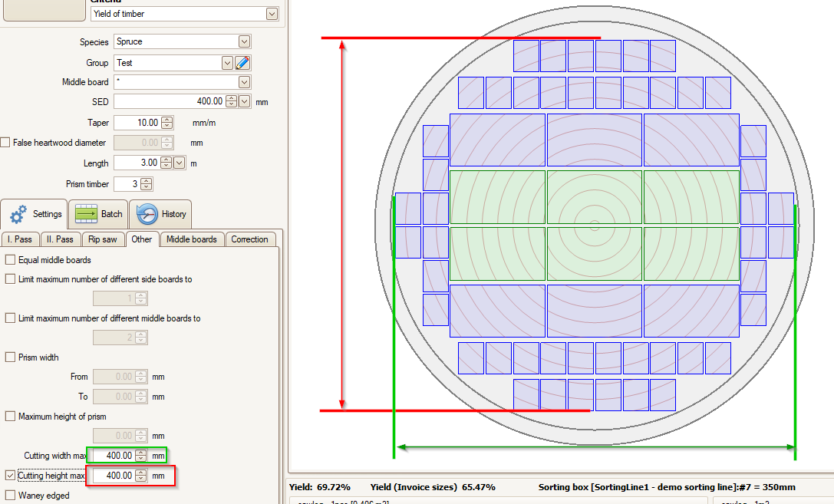Click the SED spinner arrows

click(x=232, y=101)
